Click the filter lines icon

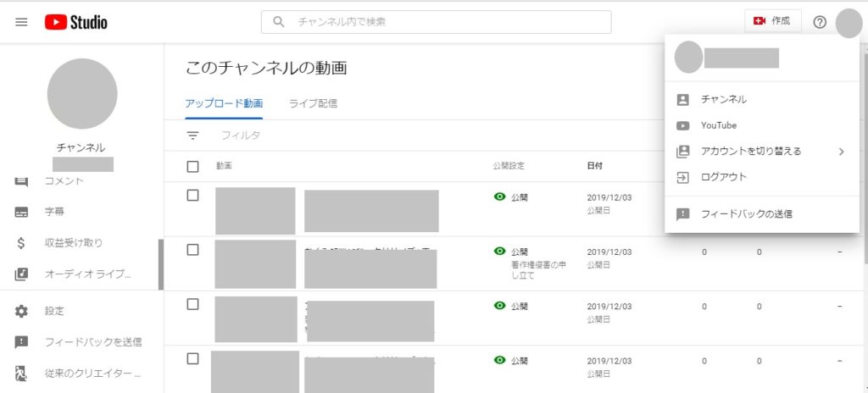tap(192, 135)
